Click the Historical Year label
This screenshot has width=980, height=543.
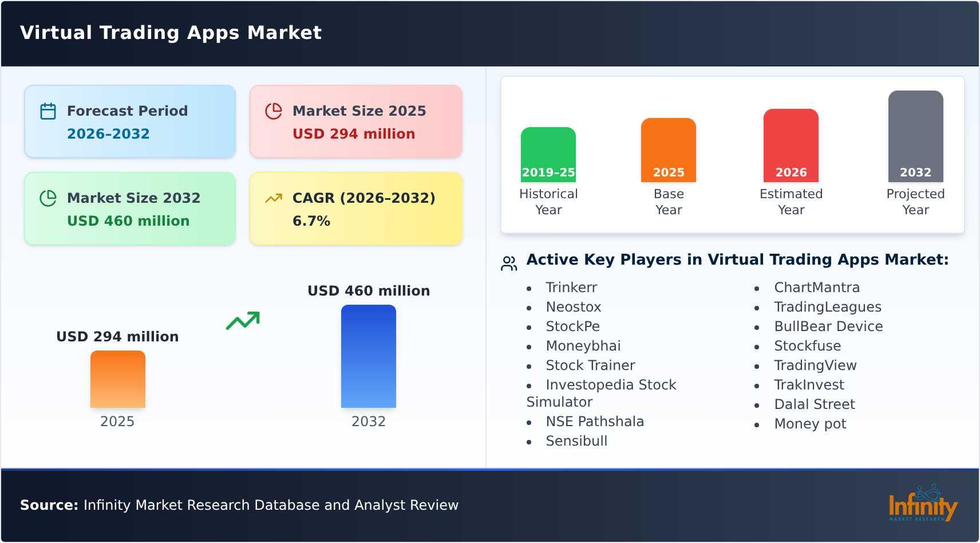pos(548,202)
